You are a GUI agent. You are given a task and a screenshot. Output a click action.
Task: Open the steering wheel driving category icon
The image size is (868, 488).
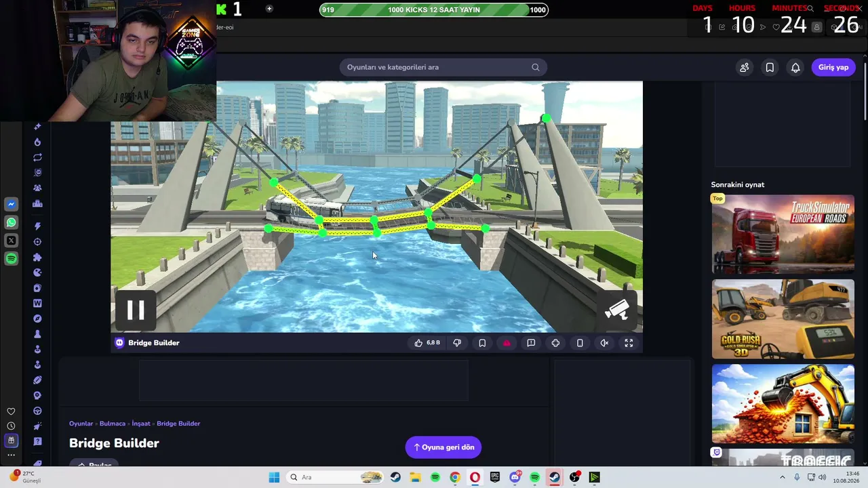(x=37, y=411)
